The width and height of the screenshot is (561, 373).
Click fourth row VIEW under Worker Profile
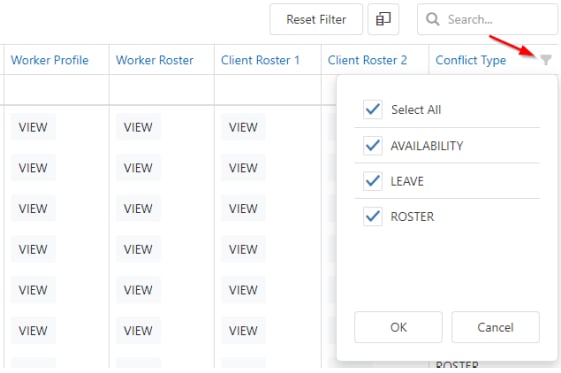point(33,249)
